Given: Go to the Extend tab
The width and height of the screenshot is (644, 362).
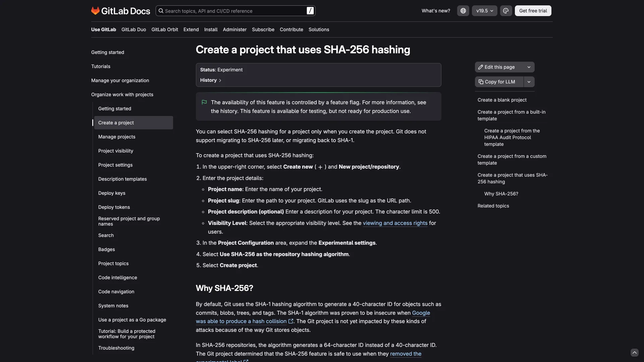Looking at the screenshot, I should tap(191, 29).
